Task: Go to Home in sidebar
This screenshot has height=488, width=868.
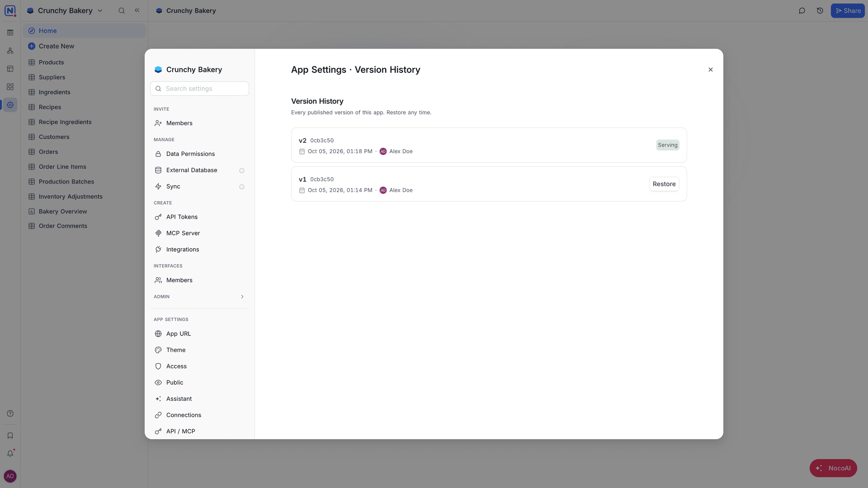Action: click(84, 31)
